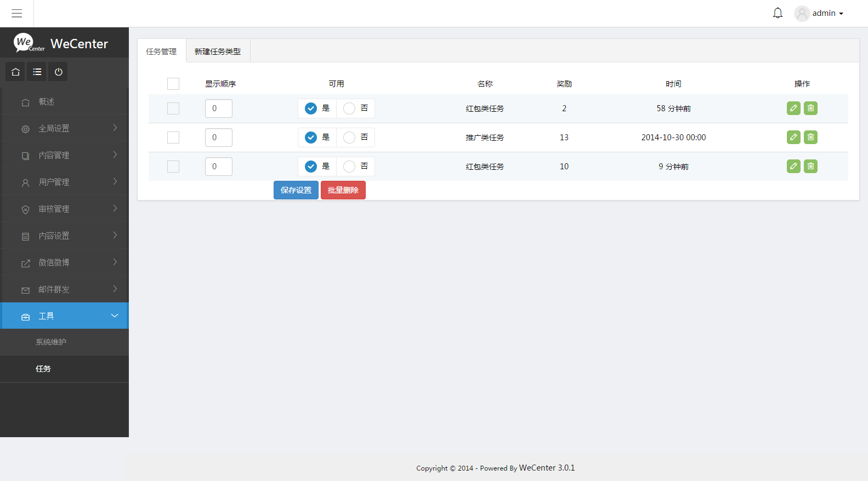Click the 2014-10-30 00:00 time cell
The image size is (868, 481).
(673, 138)
